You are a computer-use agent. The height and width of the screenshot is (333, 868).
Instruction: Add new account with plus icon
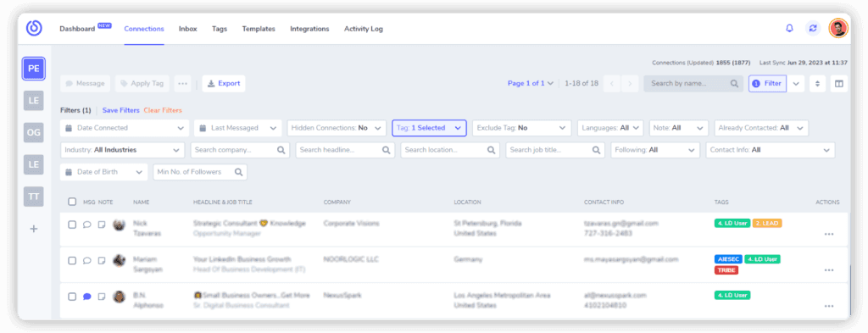[34, 229]
